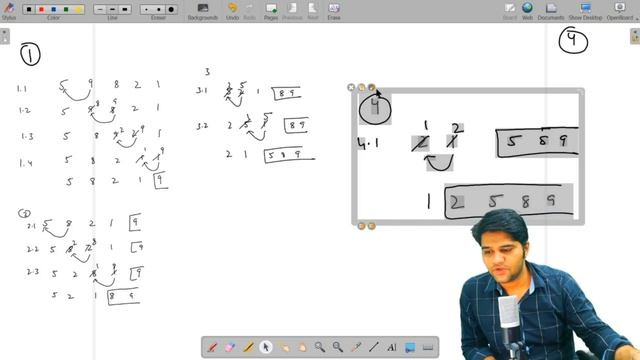
Task: Switch to Board mode
Action: click(509, 11)
